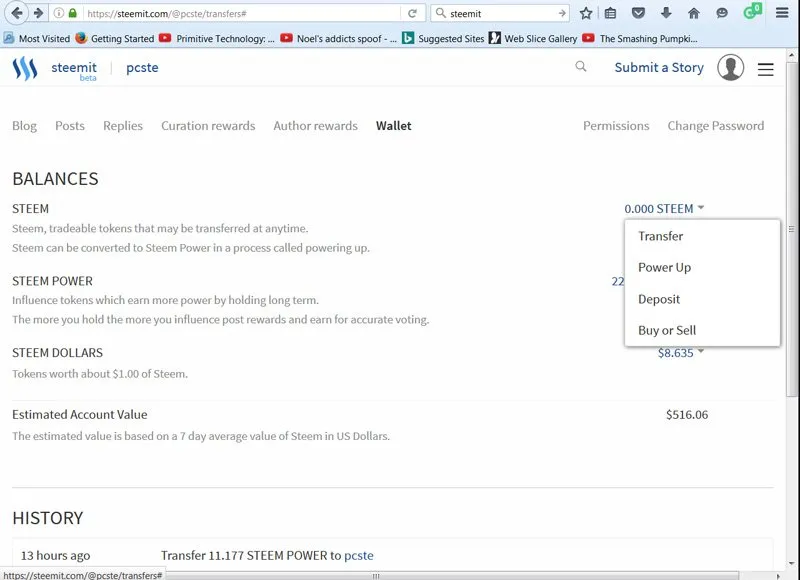Open the Firefox hamburger menu

[x=782, y=13]
